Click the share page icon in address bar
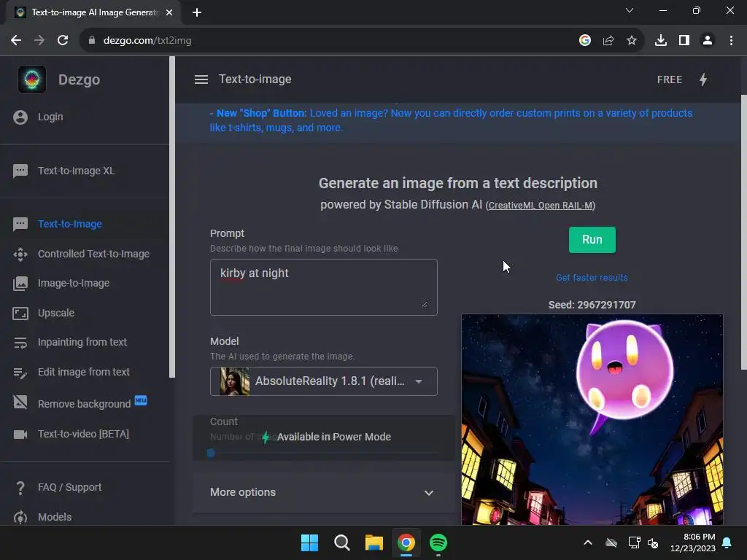747x560 pixels. point(608,41)
